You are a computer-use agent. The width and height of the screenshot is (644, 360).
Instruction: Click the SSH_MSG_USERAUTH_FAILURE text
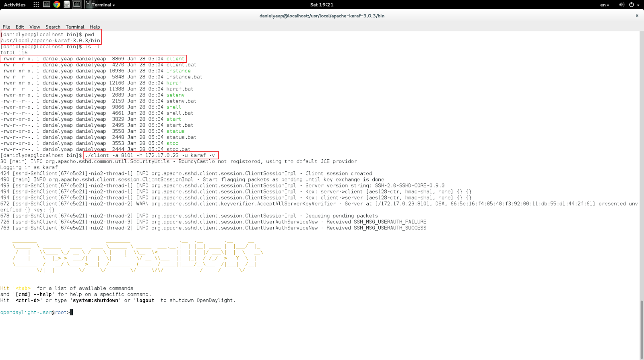click(x=390, y=222)
